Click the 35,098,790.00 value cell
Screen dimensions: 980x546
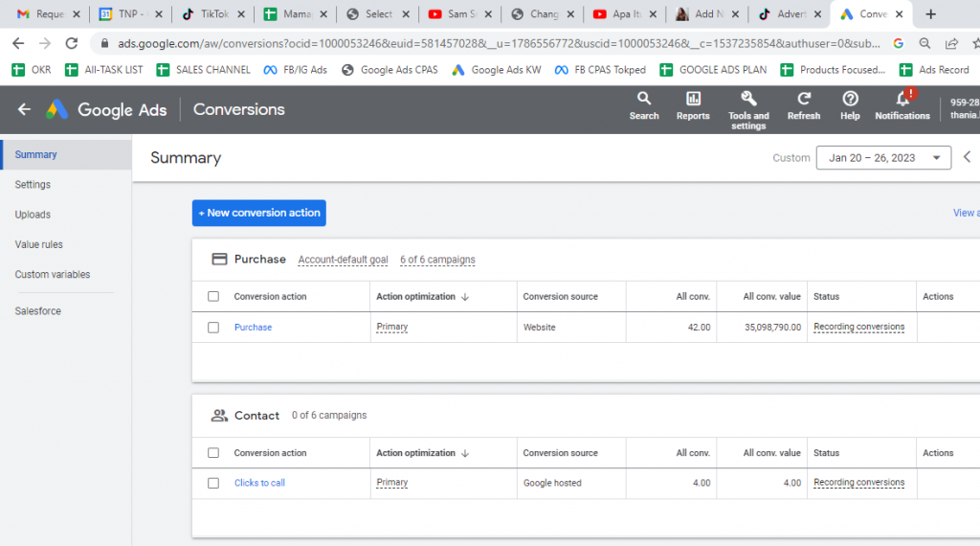[772, 327]
